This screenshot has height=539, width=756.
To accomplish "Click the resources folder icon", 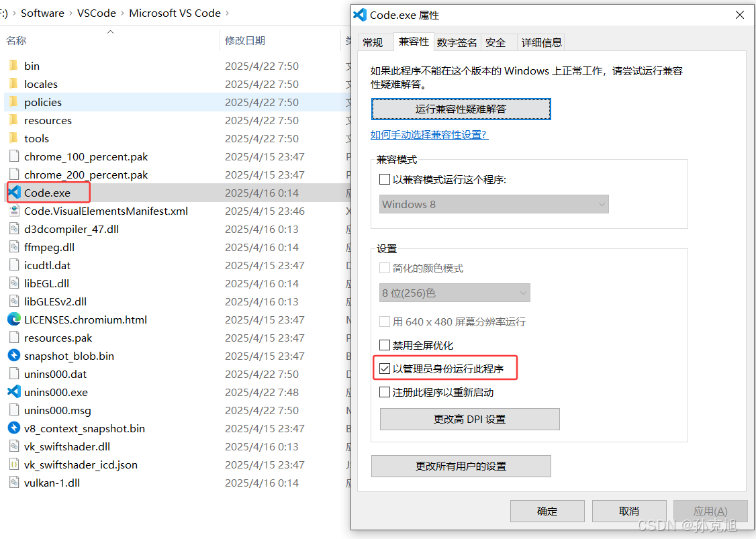I will [14, 120].
